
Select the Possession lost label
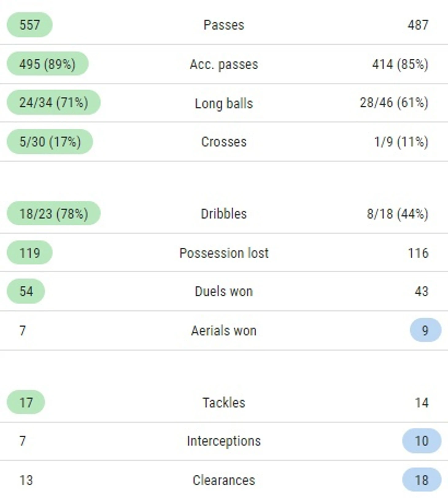tap(224, 253)
